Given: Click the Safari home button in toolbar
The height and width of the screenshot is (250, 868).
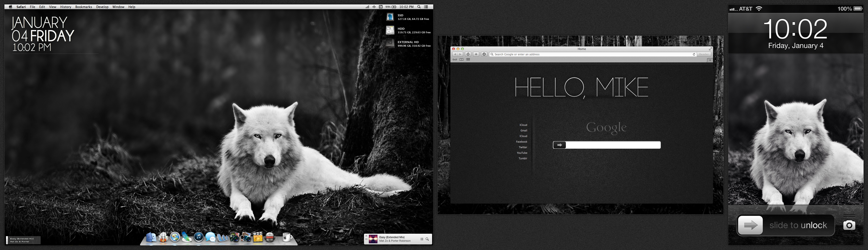Looking at the screenshot, I should tap(468, 54).
